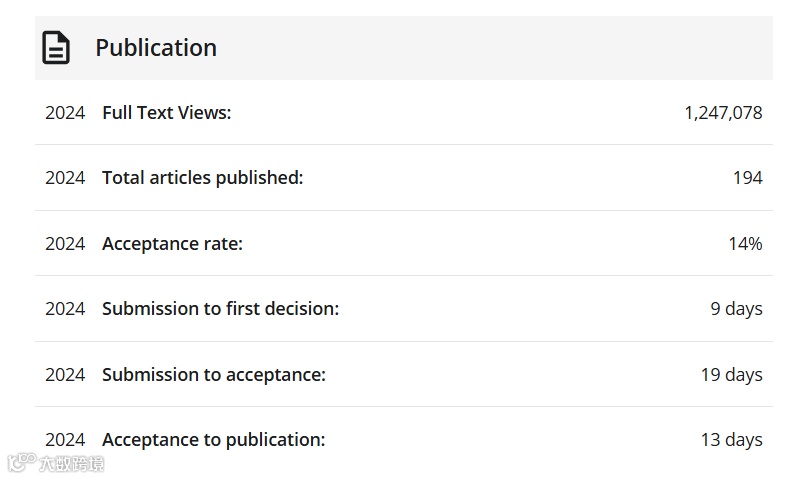The image size is (796, 479).
Task: Click the 14% acceptance rate value
Action: point(745,243)
